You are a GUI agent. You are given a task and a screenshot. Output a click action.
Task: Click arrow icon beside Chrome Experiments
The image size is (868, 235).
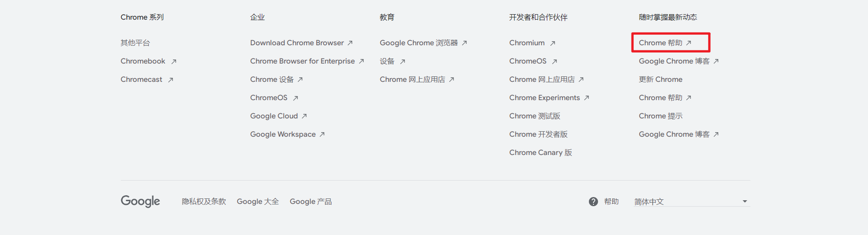[x=587, y=98]
